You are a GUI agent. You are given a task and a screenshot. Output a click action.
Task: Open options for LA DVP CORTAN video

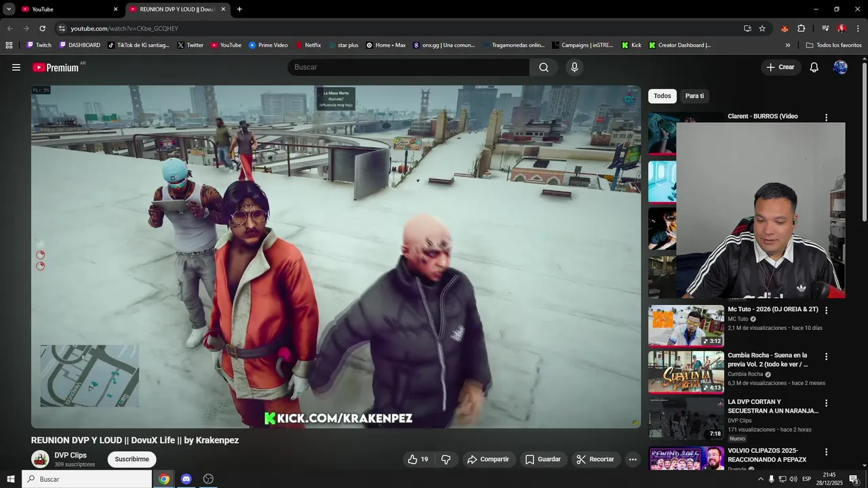(826, 403)
